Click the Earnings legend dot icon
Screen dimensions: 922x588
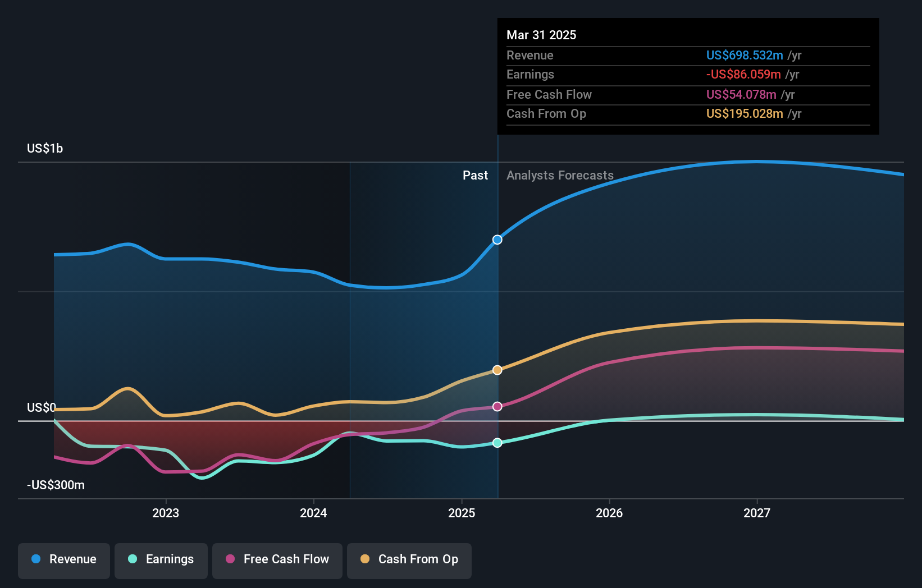click(x=131, y=559)
